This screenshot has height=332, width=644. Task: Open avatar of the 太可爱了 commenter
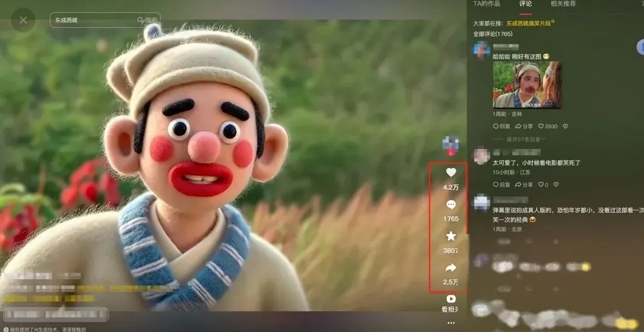[481, 156]
